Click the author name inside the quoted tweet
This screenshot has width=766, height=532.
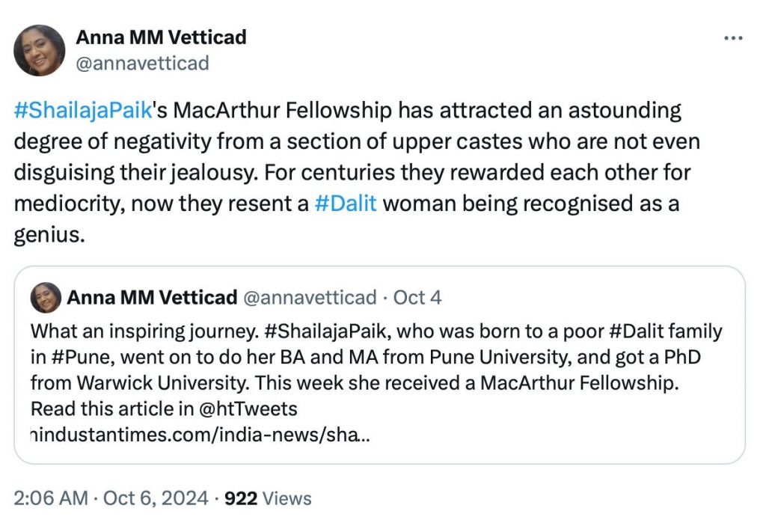click(x=152, y=298)
